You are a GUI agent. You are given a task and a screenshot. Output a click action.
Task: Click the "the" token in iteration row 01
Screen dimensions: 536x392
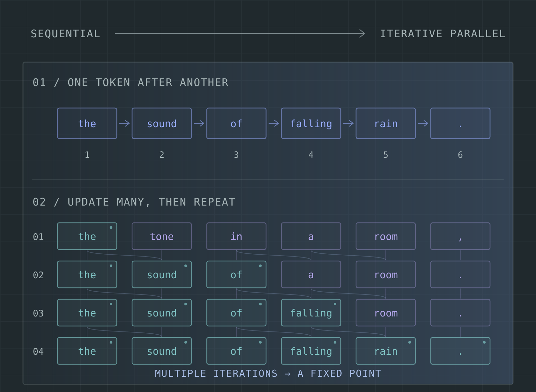pyautogui.click(x=87, y=236)
